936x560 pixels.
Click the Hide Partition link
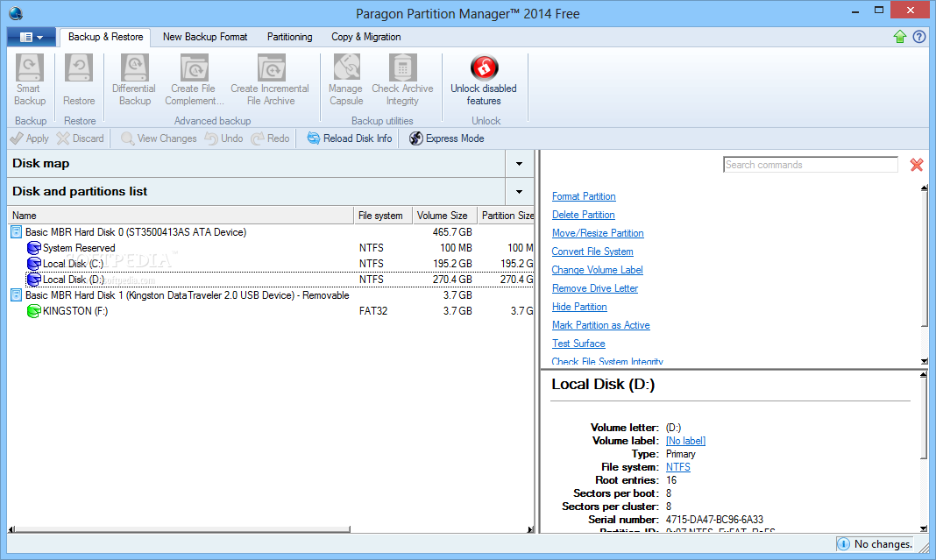click(x=579, y=307)
